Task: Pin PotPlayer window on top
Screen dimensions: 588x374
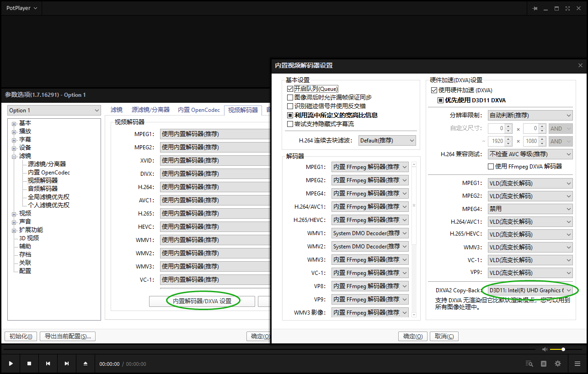Action: point(535,8)
